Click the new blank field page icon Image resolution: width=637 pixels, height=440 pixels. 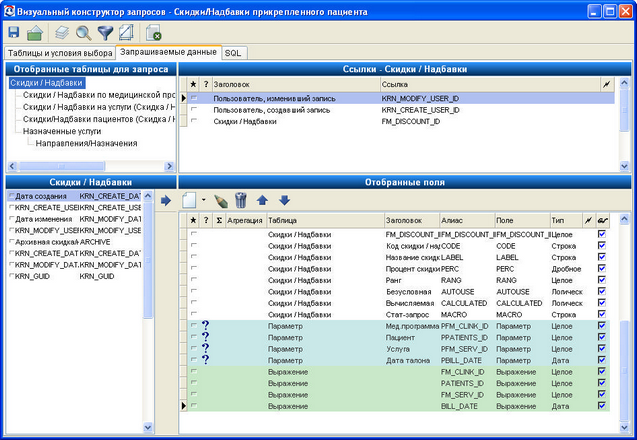point(189,200)
